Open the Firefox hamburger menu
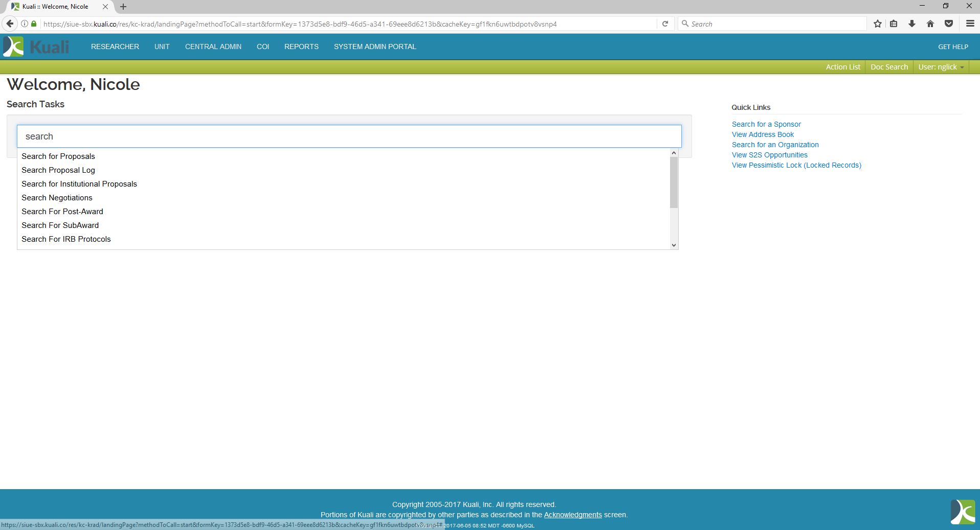The width and height of the screenshot is (980, 530). pyautogui.click(x=970, y=24)
